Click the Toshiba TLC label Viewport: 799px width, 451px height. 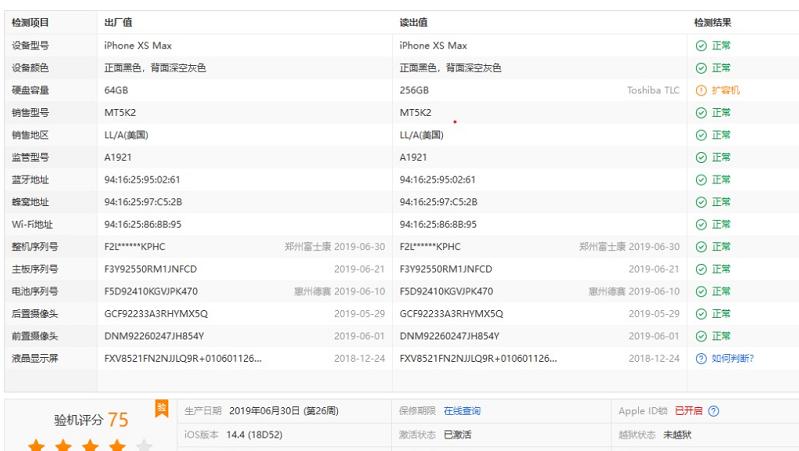(653, 90)
